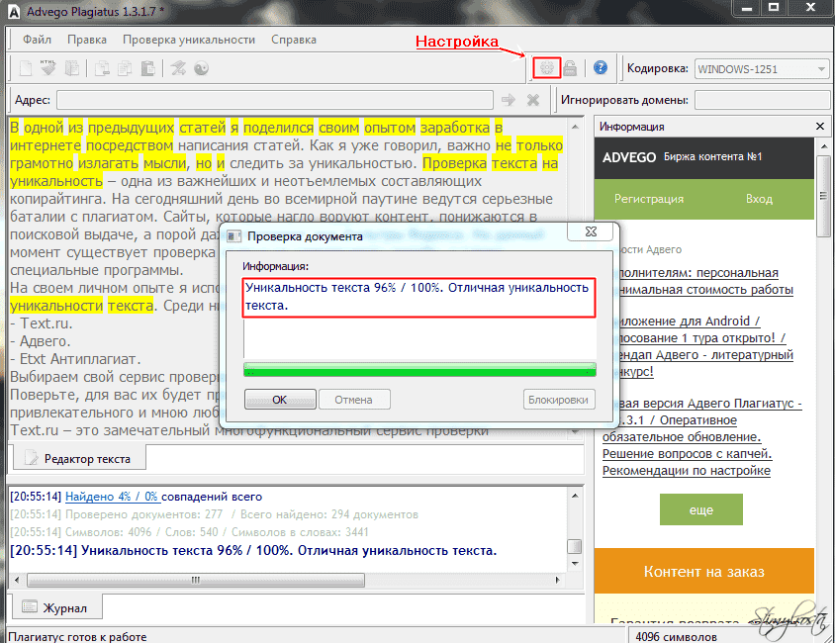This screenshot has height=644, width=835.
Task: Start the deep check yin-yang icon
Action: (201, 68)
